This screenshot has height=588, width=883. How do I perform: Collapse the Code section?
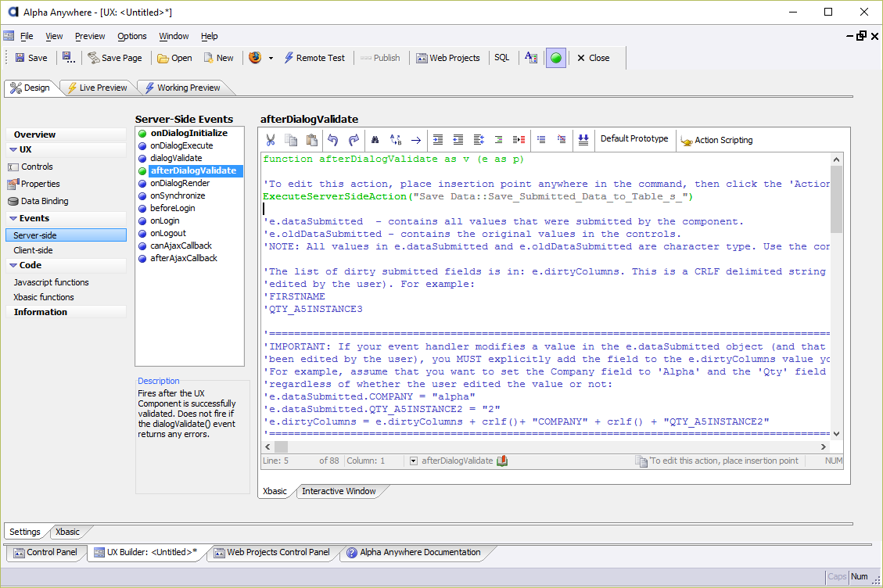[13, 265]
